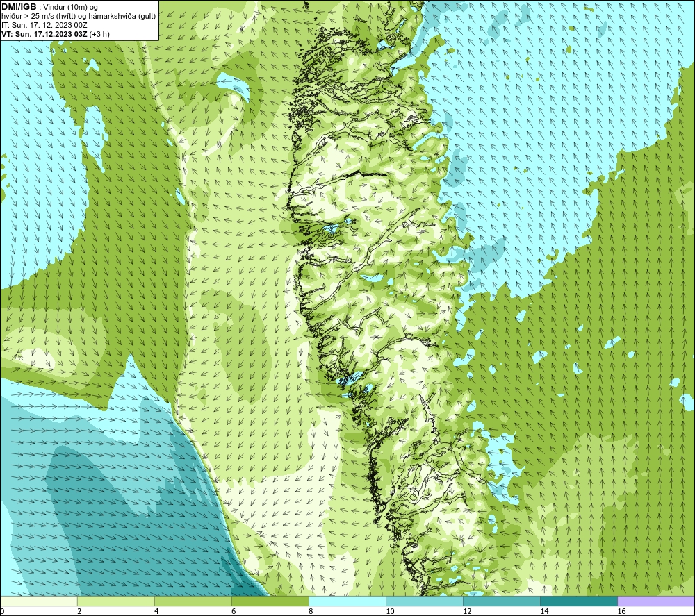The width and height of the screenshot is (695, 616).
Task: Select the 8–10 m/s light cyan swatch
Action: [347, 601]
